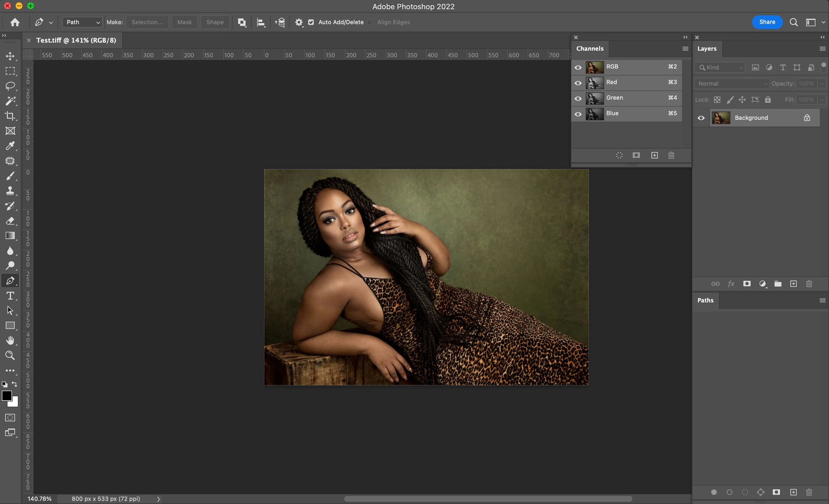Switch to the Paths panel tab
Screen dimensions: 829x504
click(705, 300)
